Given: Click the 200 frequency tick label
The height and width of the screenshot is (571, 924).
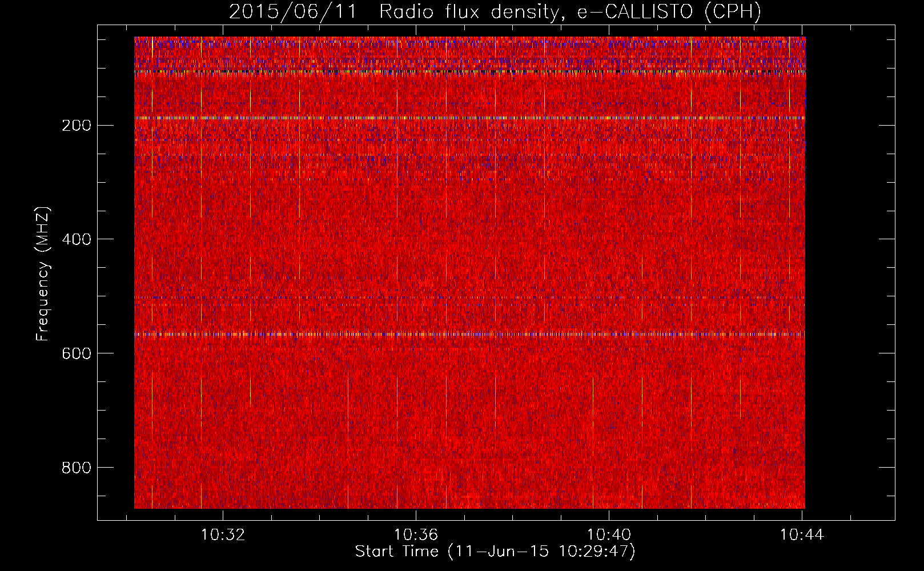Looking at the screenshot, I should click(77, 126).
